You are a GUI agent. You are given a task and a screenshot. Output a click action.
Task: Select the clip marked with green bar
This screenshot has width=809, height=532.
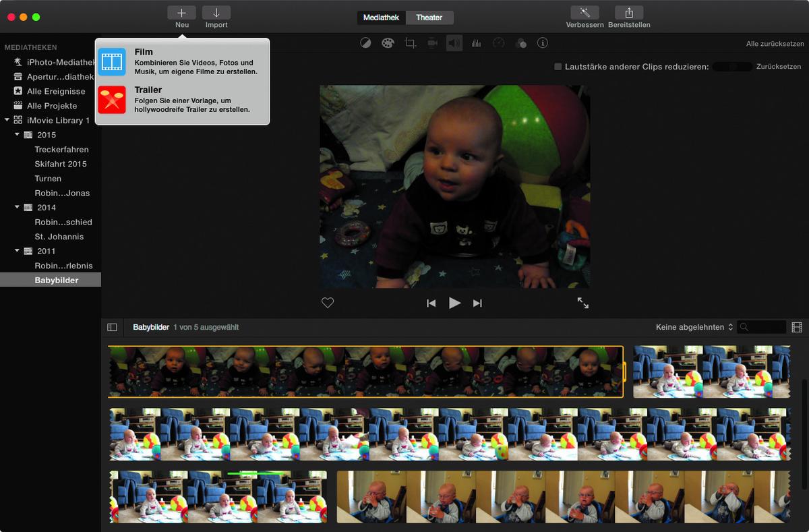tap(218, 497)
